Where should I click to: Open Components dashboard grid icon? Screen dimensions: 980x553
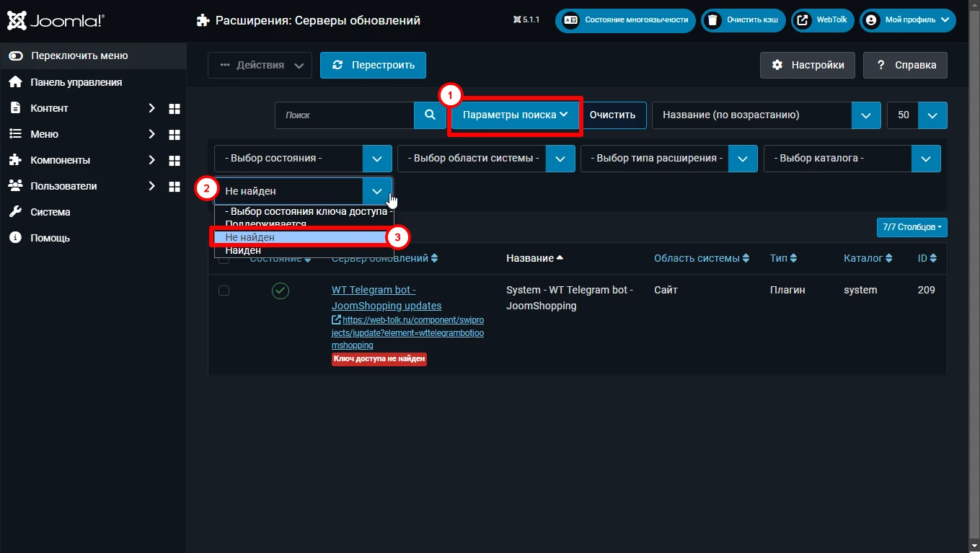[174, 160]
